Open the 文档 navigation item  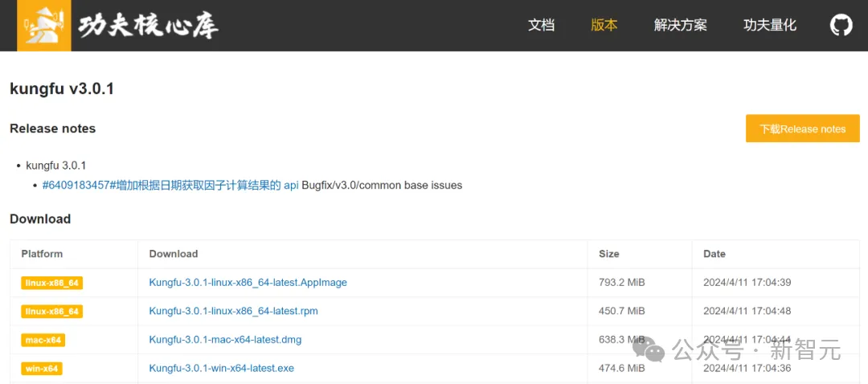[541, 25]
